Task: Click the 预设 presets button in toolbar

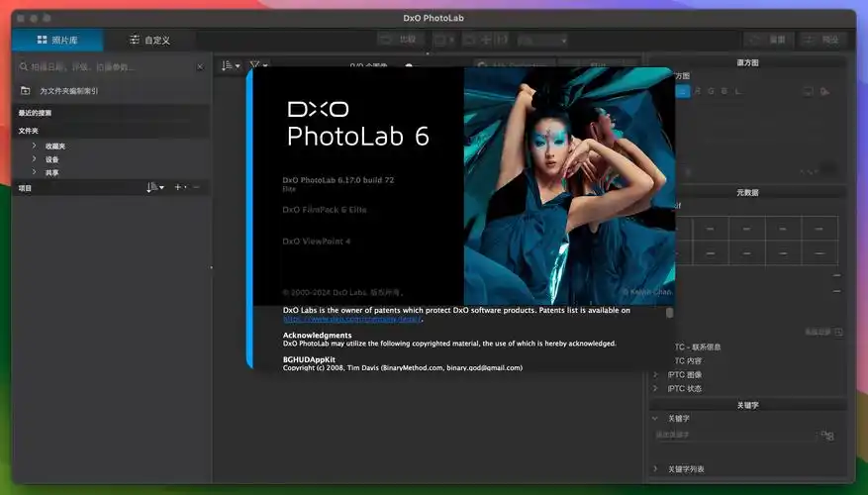Action: (x=822, y=40)
